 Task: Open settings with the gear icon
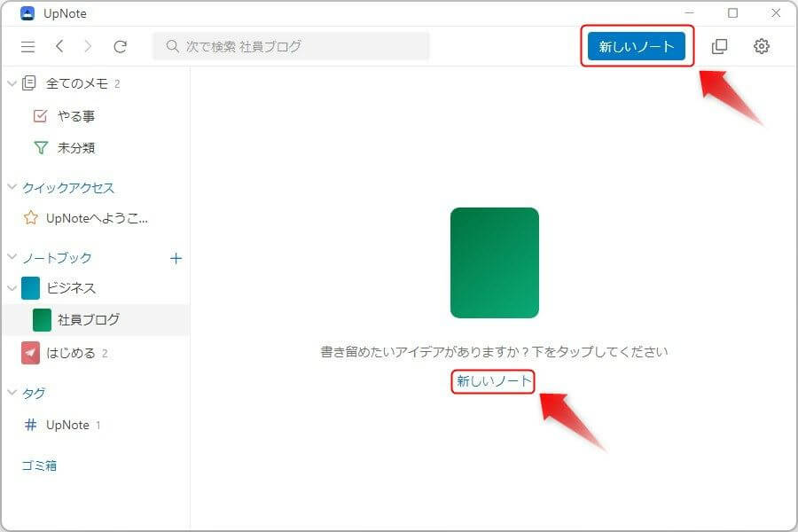(x=762, y=46)
